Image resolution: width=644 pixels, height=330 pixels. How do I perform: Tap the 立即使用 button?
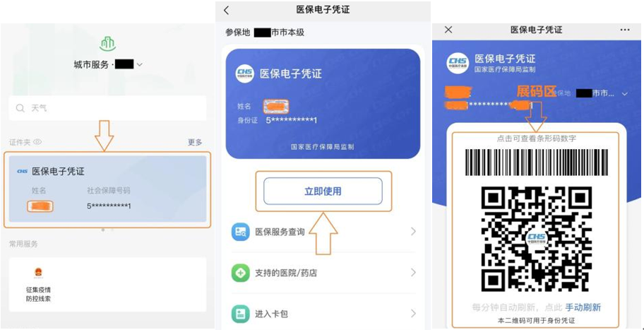click(323, 191)
